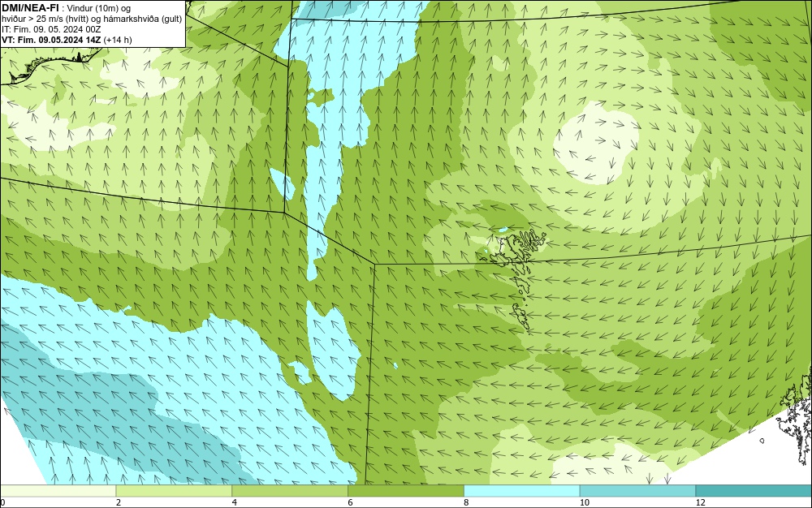This screenshot has width=812, height=508.
Task: Click the legend label 2
Action: (118, 502)
